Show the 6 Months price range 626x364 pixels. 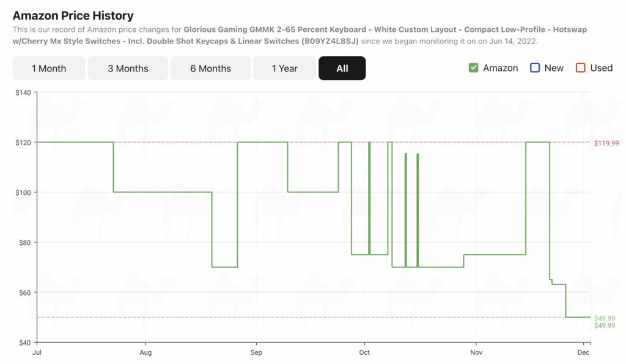(x=210, y=68)
